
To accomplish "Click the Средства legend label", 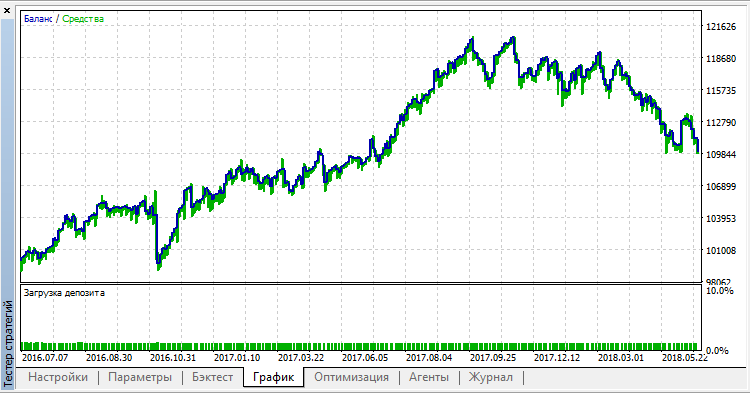I will (x=83, y=19).
